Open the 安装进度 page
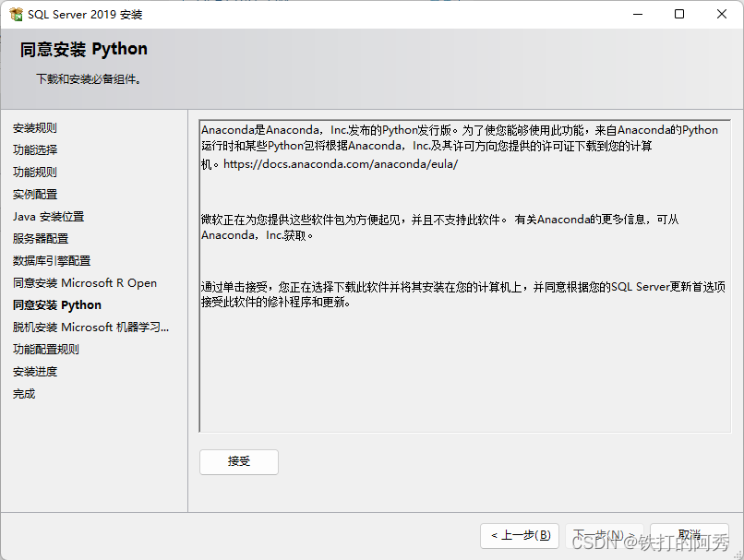Image resolution: width=744 pixels, height=560 pixels. pos(35,371)
